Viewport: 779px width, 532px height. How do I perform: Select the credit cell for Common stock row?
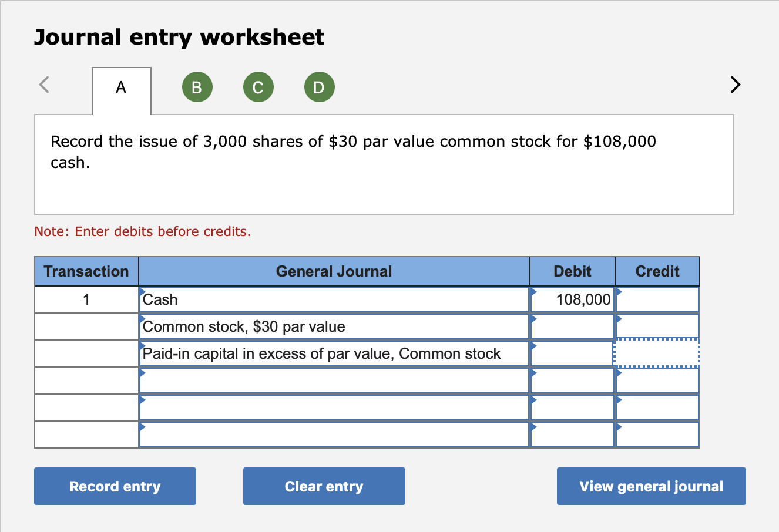[x=657, y=326]
